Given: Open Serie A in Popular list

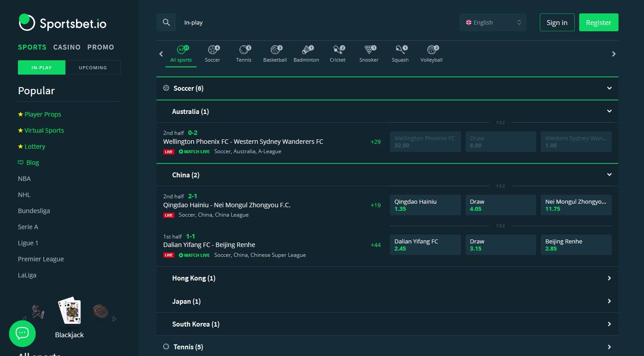Looking at the screenshot, I should (x=28, y=227).
